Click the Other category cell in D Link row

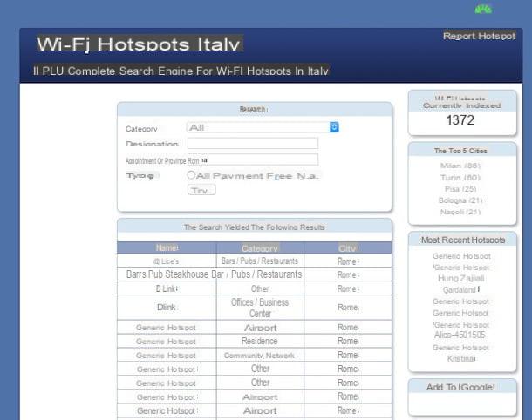tap(260, 288)
